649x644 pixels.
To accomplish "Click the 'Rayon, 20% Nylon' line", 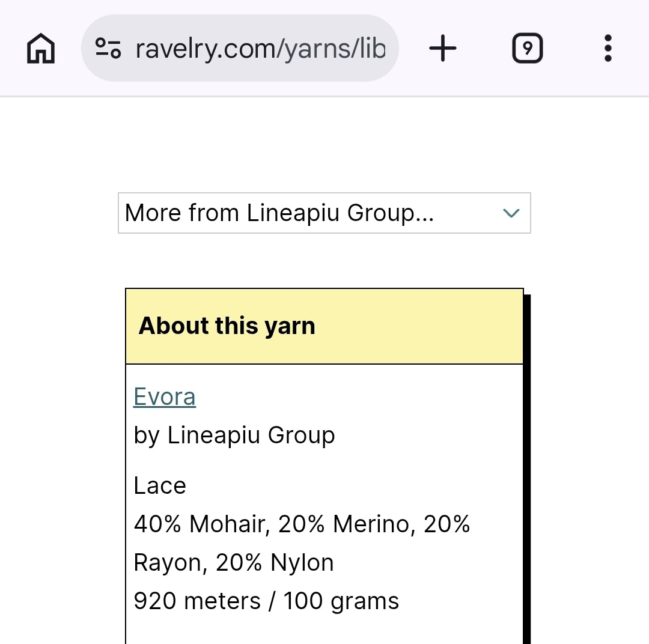I will tap(234, 562).
